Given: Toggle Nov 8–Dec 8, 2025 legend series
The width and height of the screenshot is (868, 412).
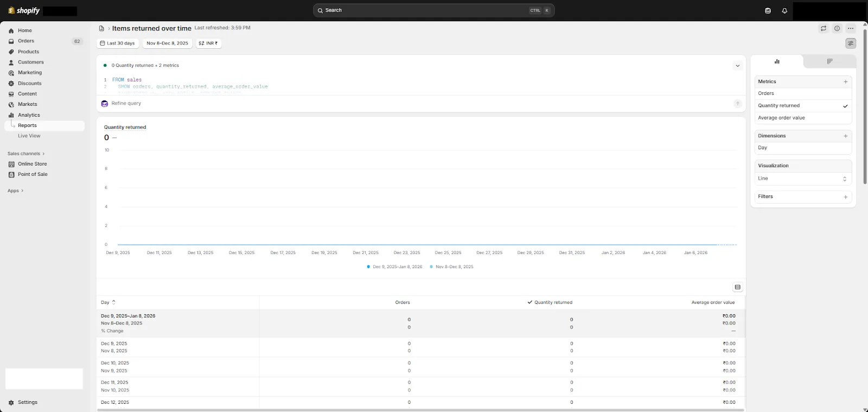Looking at the screenshot, I should [451, 267].
